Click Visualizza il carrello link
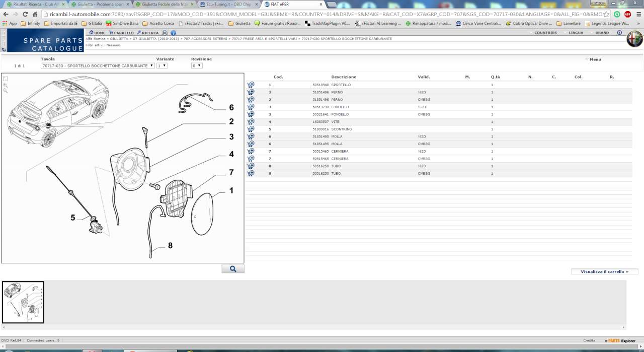644x352 pixels. point(604,271)
